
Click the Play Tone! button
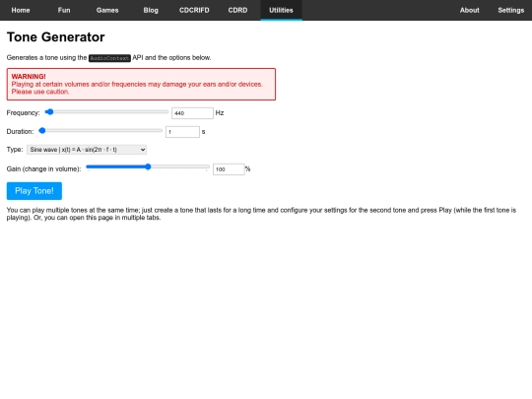point(34,191)
